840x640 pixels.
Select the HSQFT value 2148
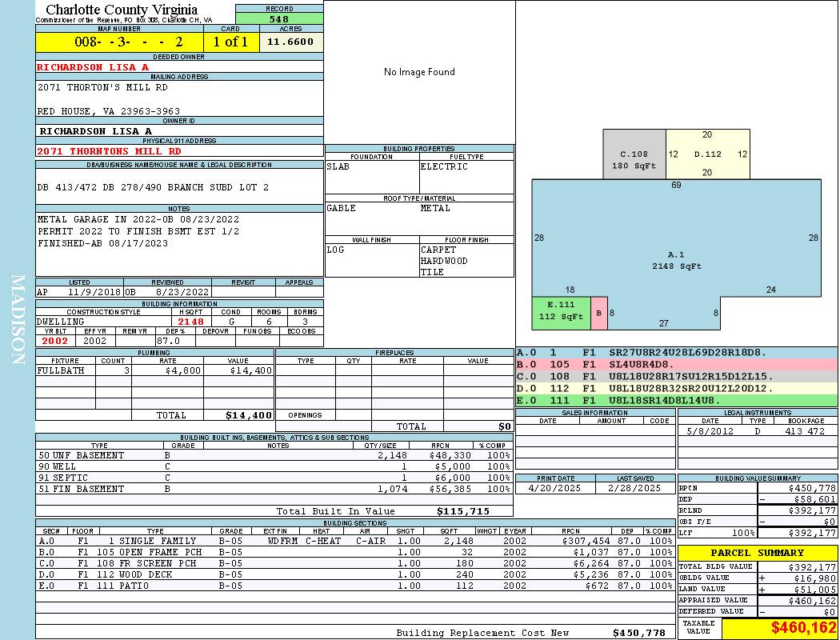tap(190, 322)
